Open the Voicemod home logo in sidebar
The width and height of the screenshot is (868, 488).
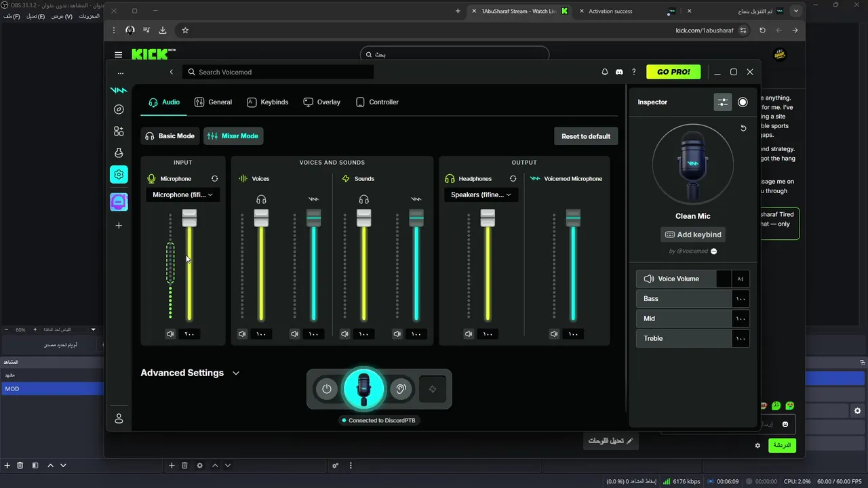click(x=119, y=90)
